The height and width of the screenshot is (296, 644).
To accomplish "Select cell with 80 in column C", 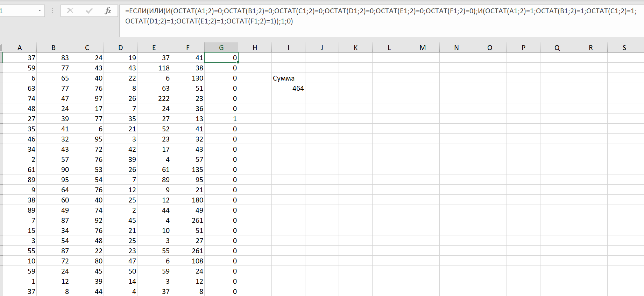I will 87,261.
